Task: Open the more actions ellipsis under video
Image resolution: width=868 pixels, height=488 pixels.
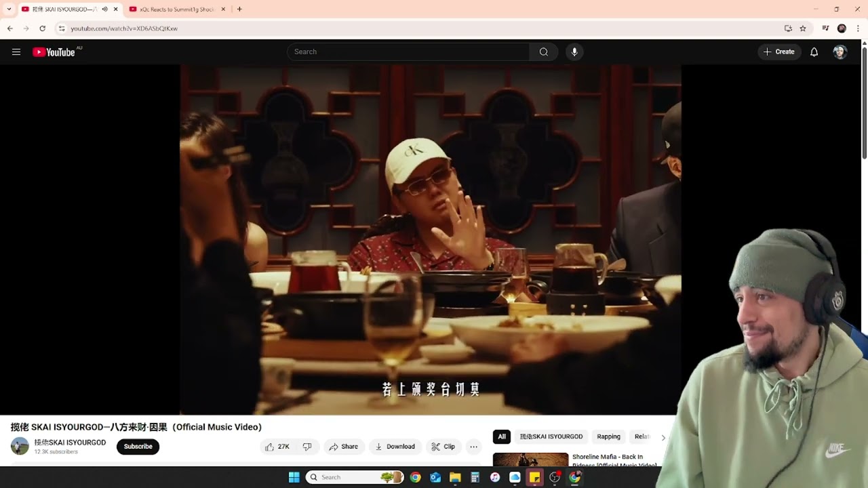Action: coord(473,447)
